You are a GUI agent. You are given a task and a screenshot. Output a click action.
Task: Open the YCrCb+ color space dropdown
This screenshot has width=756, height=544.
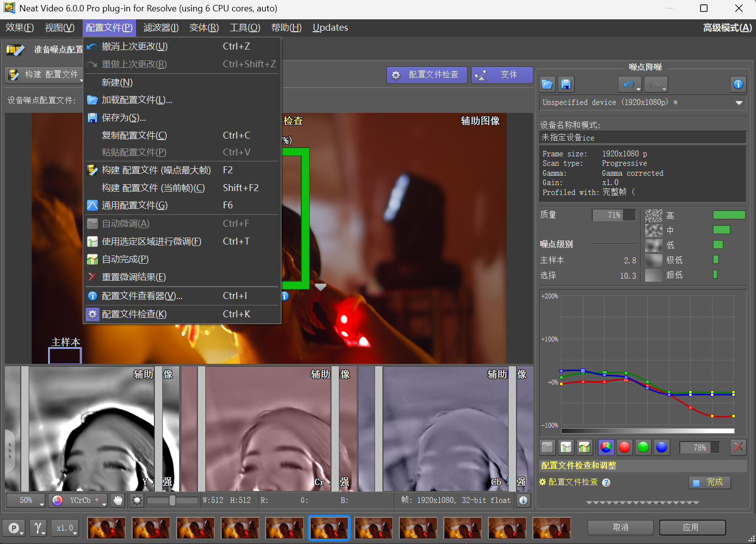point(77,500)
